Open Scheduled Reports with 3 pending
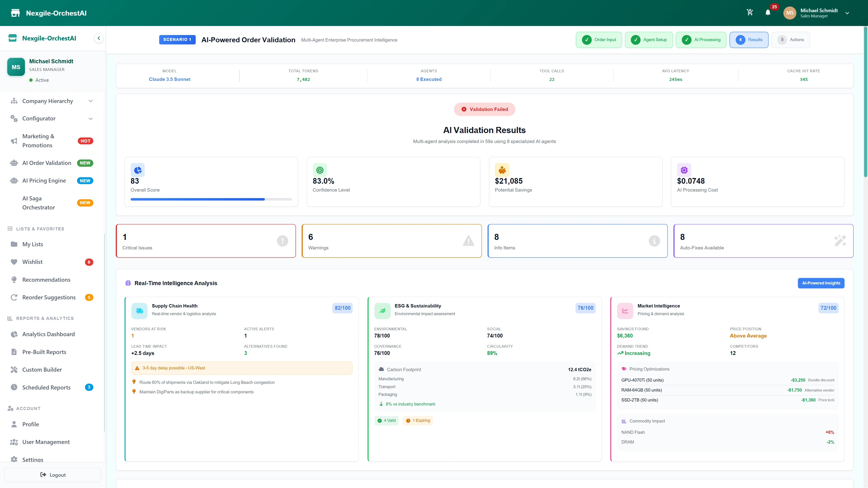The width and height of the screenshot is (868, 488). 47,387
